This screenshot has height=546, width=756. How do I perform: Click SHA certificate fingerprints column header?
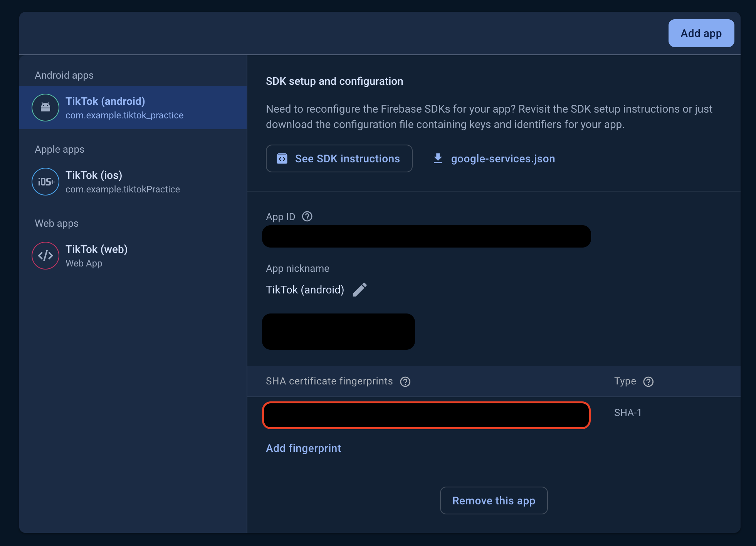click(x=329, y=381)
